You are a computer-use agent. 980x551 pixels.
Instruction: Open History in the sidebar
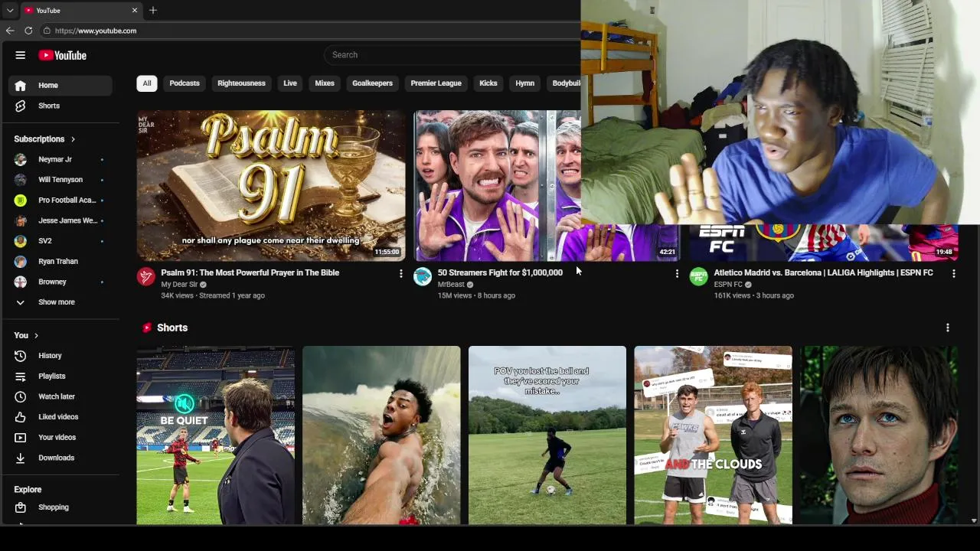60,356
